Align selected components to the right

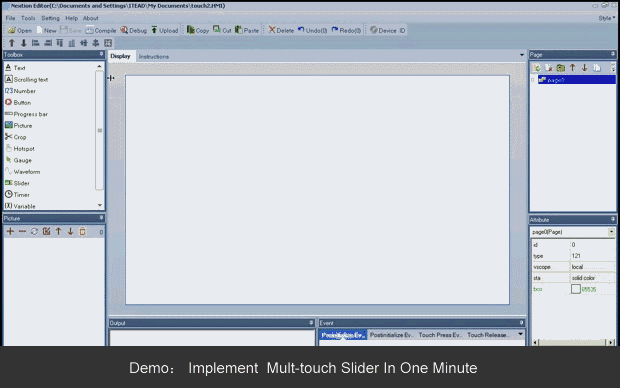coord(48,43)
